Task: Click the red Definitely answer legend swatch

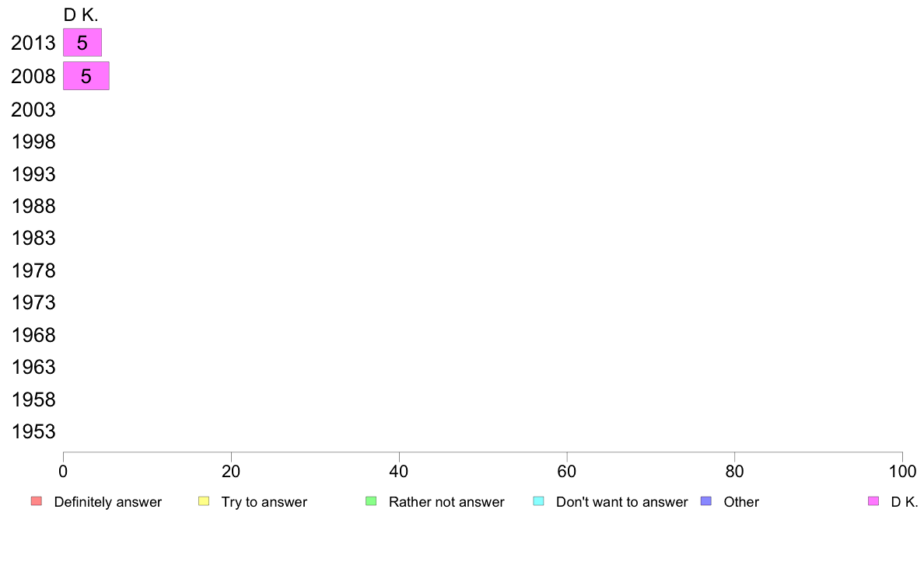Action: tap(37, 501)
